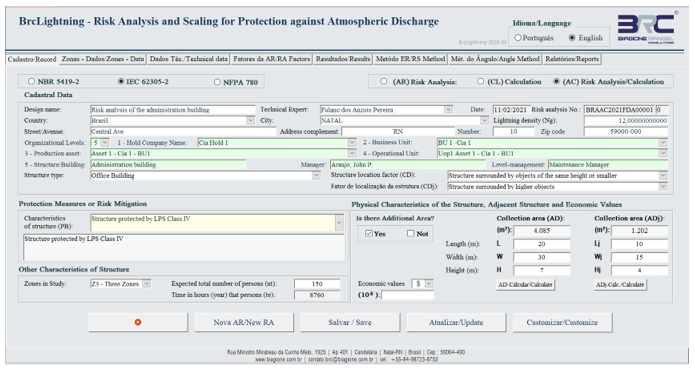The width and height of the screenshot is (695, 371).
Task: Expand the Technical Expert dropdown
Action: pyautogui.click(x=448, y=109)
